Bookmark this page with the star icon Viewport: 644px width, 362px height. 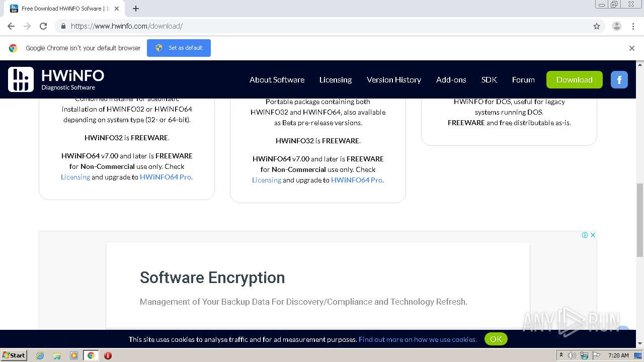click(x=597, y=26)
